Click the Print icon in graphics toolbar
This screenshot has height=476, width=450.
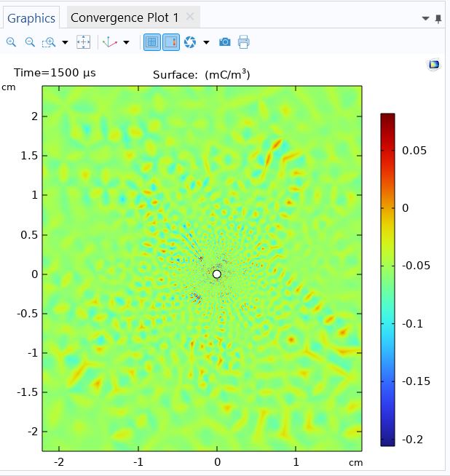pos(244,42)
